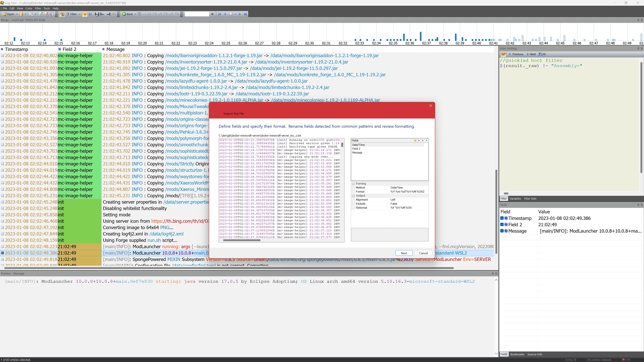Click the All binoculars button in Filter Settings

click(542, 54)
